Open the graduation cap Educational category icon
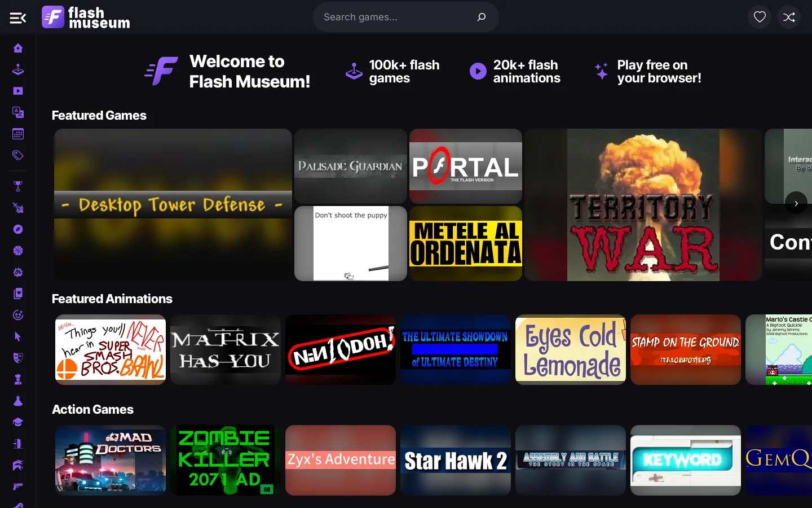The height and width of the screenshot is (508, 812). coord(18,422)
